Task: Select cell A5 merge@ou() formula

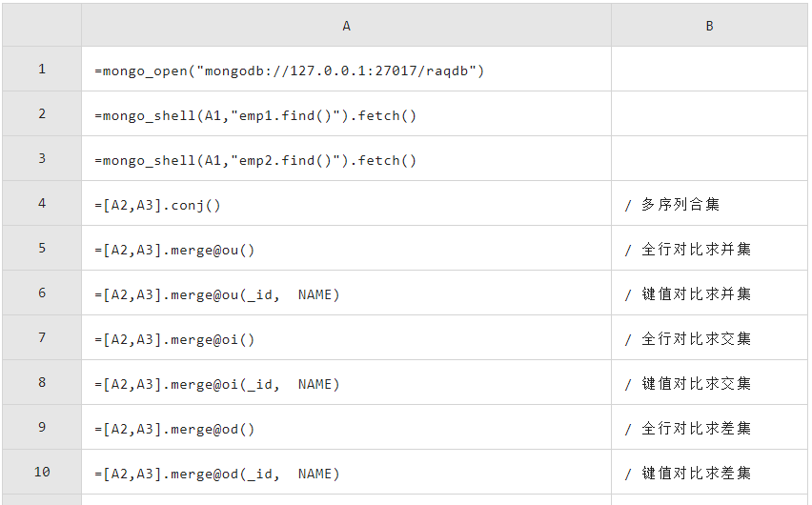Action: click(346, 248)
